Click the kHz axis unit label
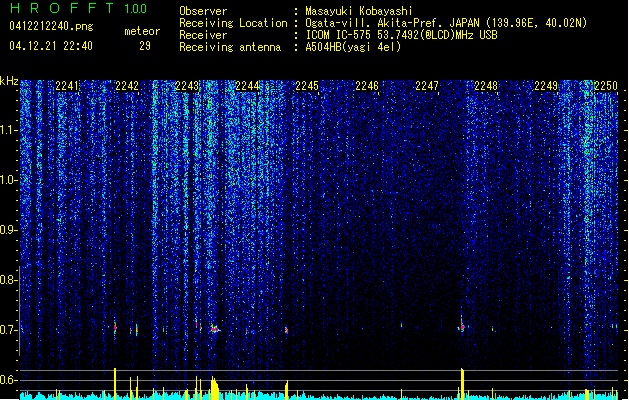 click(9, 81)
